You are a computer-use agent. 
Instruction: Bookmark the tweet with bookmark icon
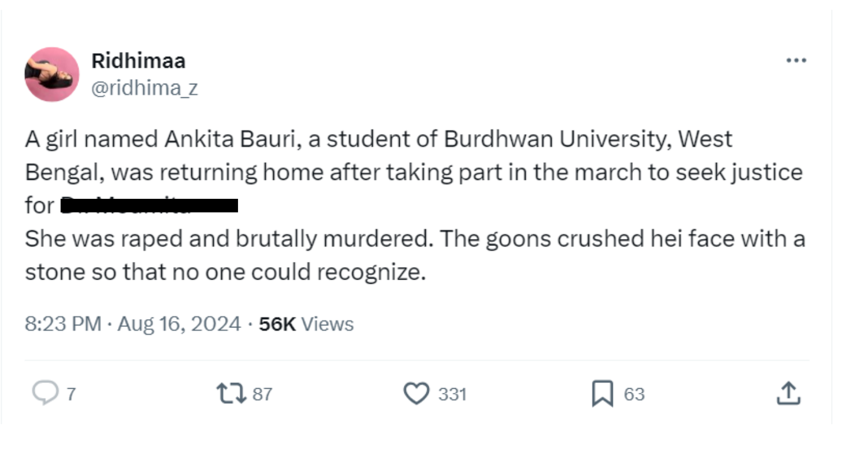(x=602, y=393)
